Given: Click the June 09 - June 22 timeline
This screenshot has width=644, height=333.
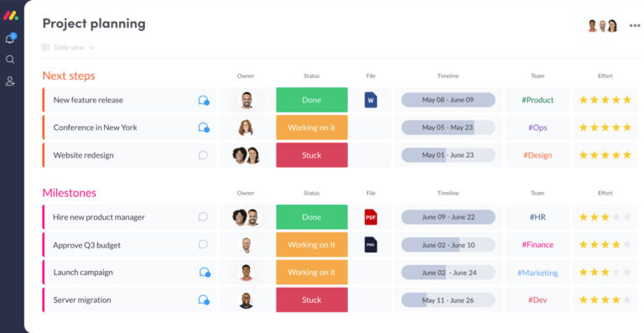Looking at the screenshot, I should [448, 216].
